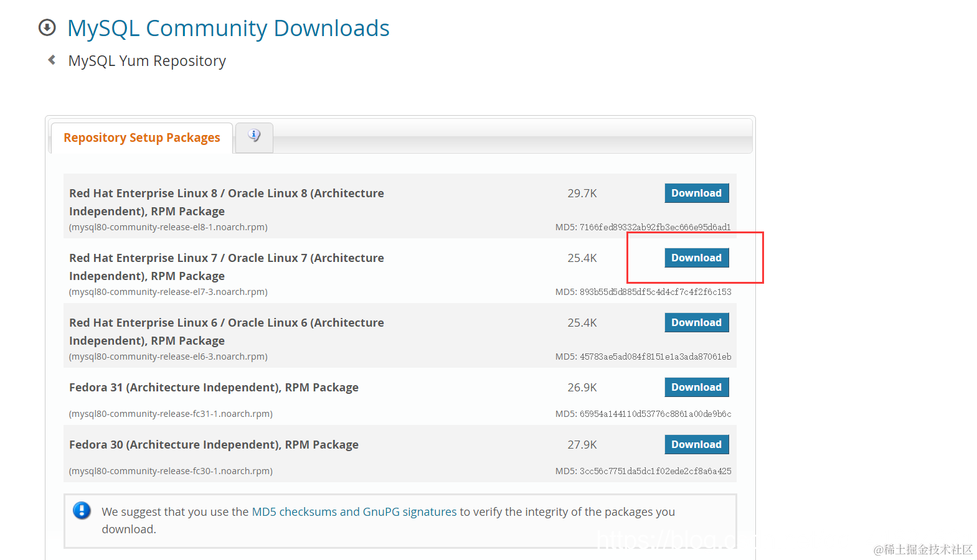Click the 27.9K size value
977x560 pixels.
(582, 445)
